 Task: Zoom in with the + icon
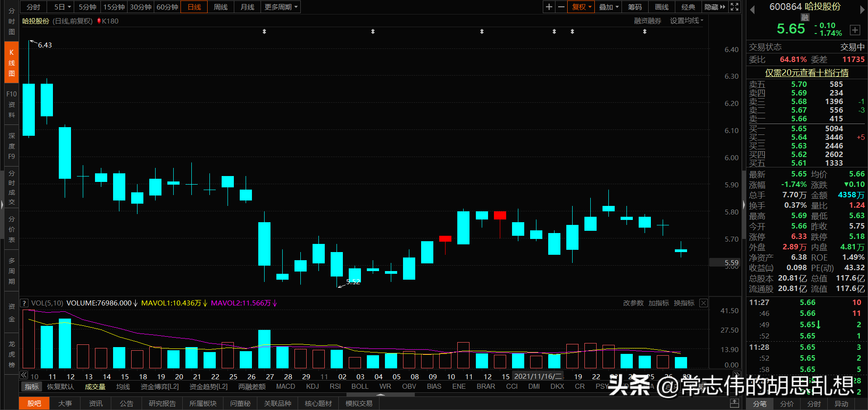coord(548,7)
